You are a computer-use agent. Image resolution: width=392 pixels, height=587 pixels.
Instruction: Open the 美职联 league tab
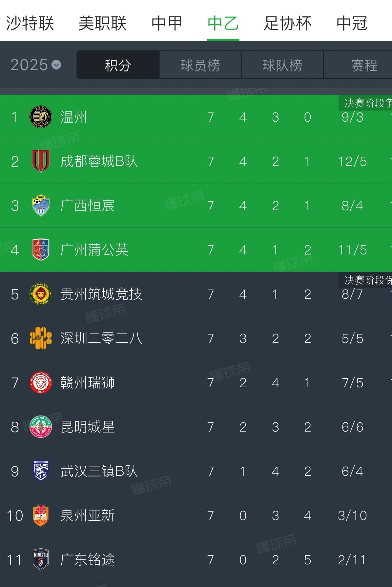click(102, 23)
